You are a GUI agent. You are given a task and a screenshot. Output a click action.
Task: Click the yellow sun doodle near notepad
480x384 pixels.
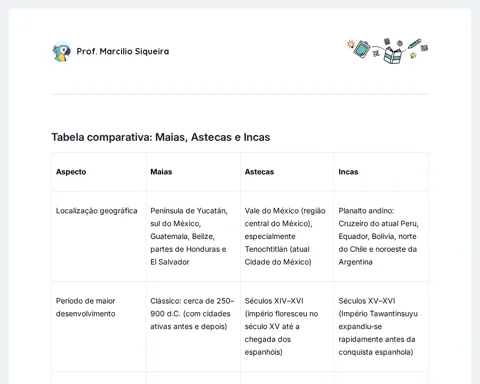350,44
